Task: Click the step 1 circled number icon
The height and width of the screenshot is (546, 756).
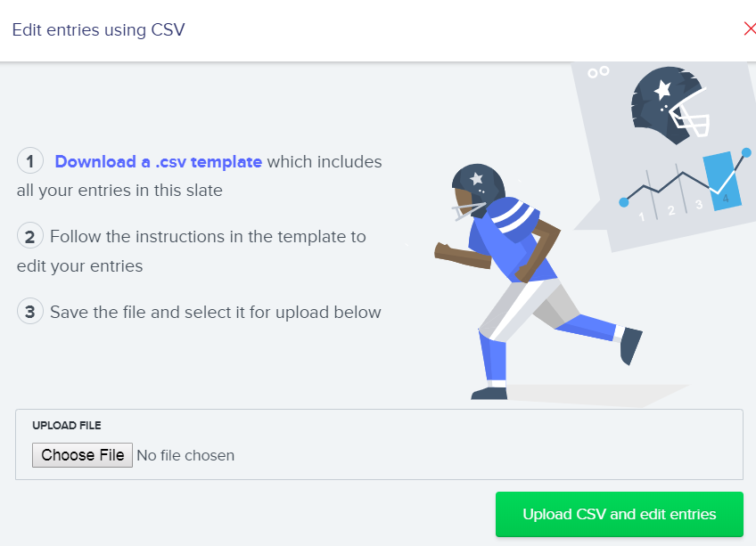Action: click(30, 161)
